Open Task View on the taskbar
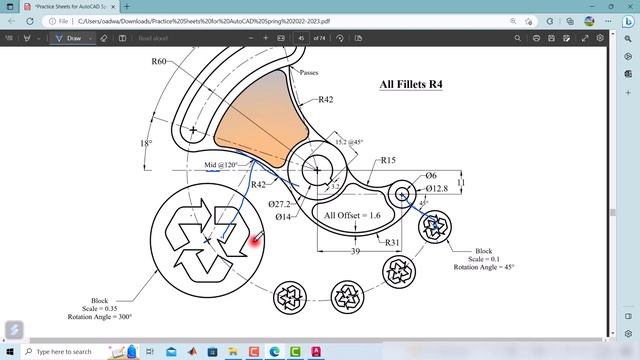Image resolution: width=640 pixels, height=360 pixels. point(150,351)
